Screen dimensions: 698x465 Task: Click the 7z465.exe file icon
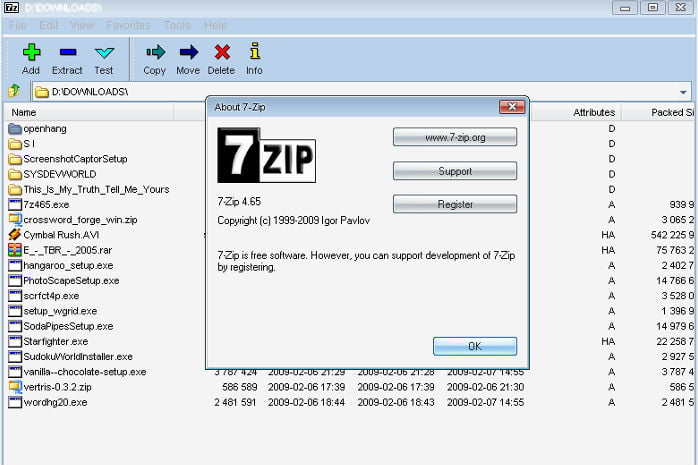(15, 205)
